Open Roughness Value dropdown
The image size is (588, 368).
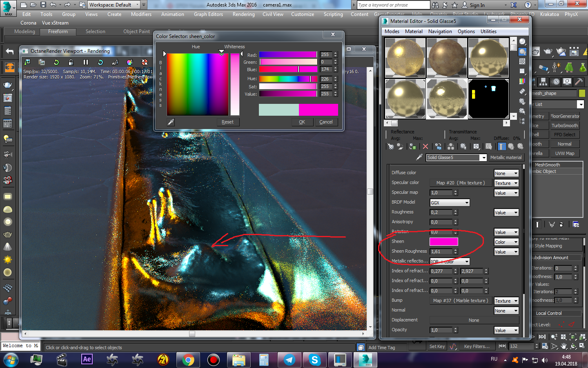tap(506, 213)
